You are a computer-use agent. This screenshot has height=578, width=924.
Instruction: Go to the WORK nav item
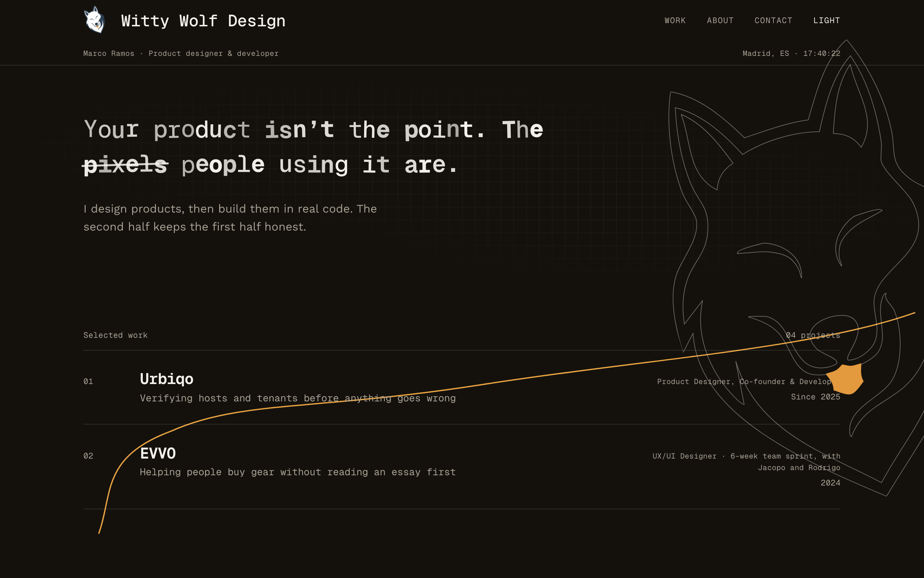[x=675, y=21]
